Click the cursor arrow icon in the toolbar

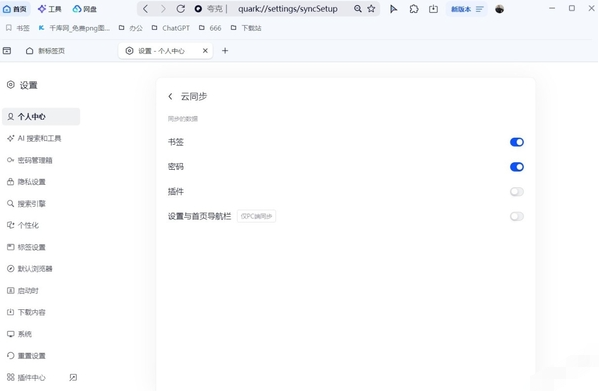pyautogui.click(x=393, y=9)
